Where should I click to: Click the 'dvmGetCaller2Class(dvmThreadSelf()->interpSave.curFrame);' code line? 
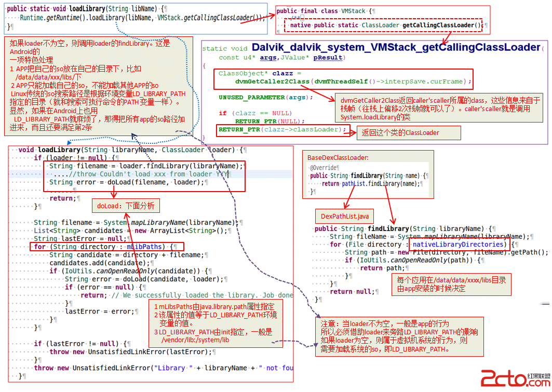(x=353, y=82)
